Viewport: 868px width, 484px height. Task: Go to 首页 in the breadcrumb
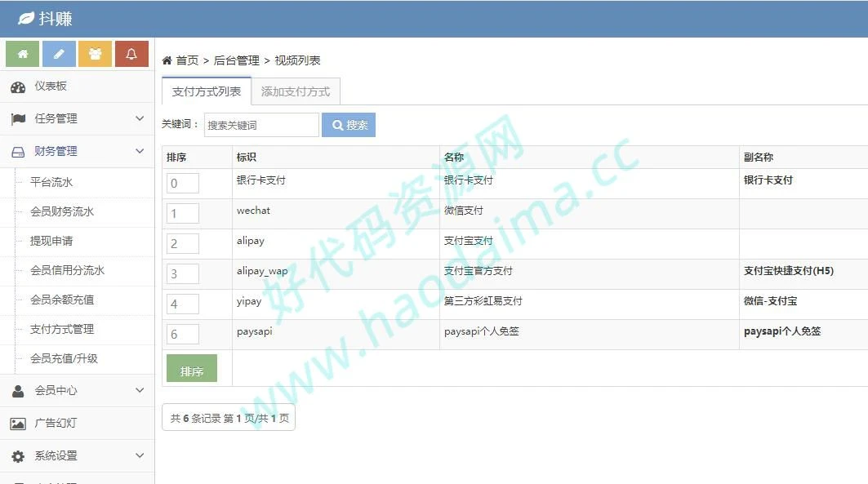[187, 60]
